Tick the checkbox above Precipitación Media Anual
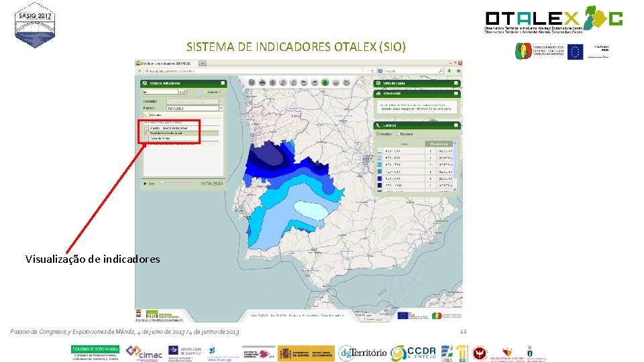This screenshot has height=362, width=644. 146,128
